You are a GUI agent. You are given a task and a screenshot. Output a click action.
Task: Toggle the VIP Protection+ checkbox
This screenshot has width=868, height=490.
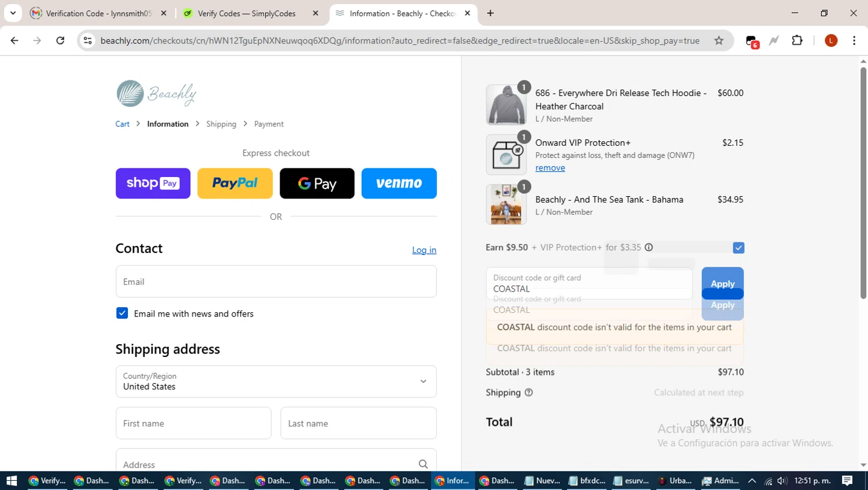click(738, 248)
